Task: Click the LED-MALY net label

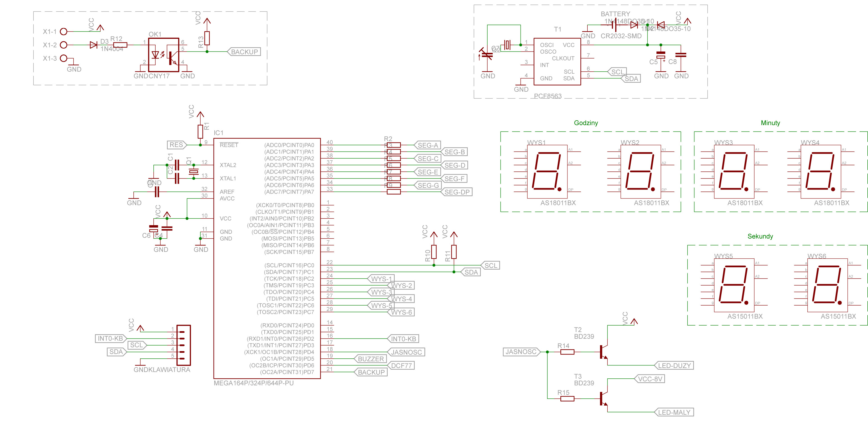Action: click(x=674, y=412)
